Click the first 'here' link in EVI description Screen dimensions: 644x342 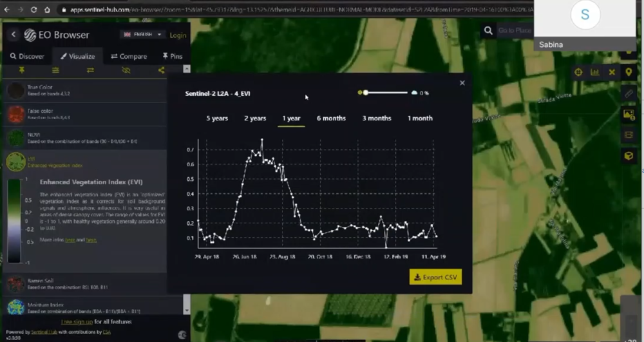70,240
